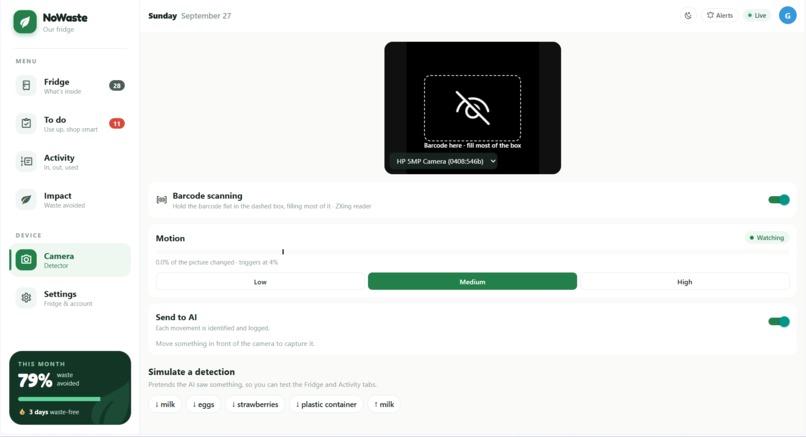Select the Camera Detector menu item
806x437 pixels.
point(70,260)
